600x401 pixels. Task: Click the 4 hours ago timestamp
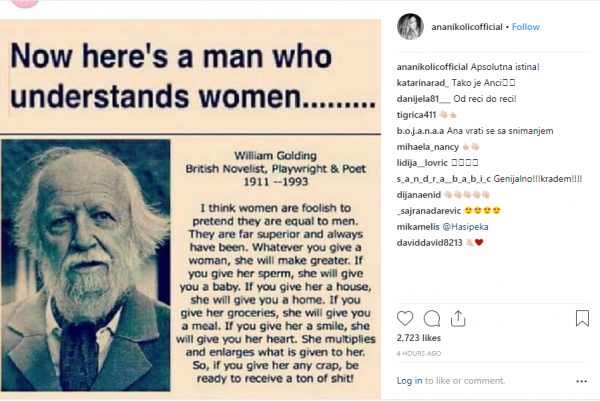point(420,353)
